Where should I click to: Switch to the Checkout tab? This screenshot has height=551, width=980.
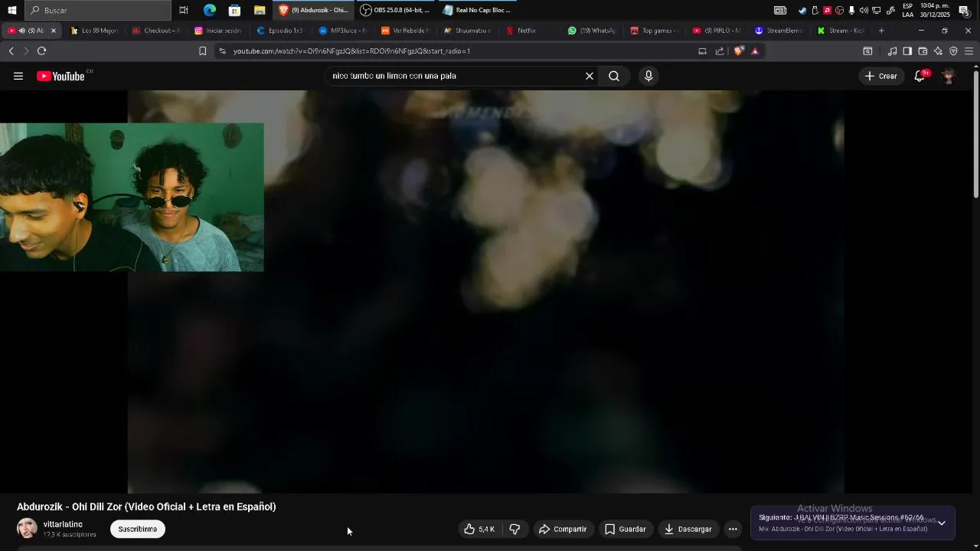click(156, 31)
